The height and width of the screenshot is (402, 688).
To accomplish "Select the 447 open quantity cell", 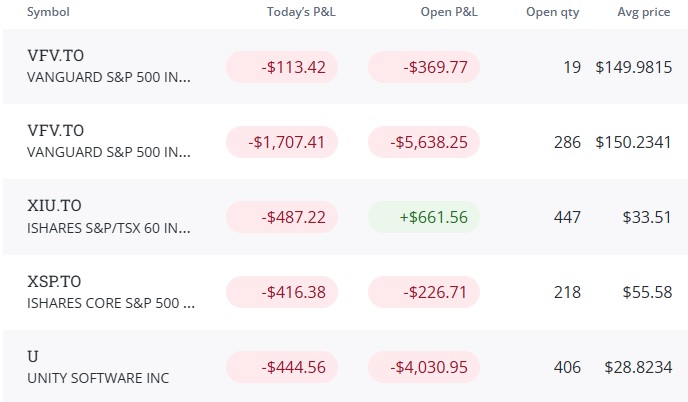I will 567,217.
